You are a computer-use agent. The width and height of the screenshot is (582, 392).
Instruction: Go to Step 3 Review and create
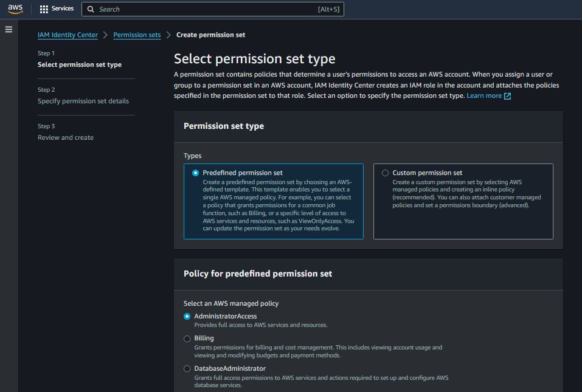click(66, 137)
